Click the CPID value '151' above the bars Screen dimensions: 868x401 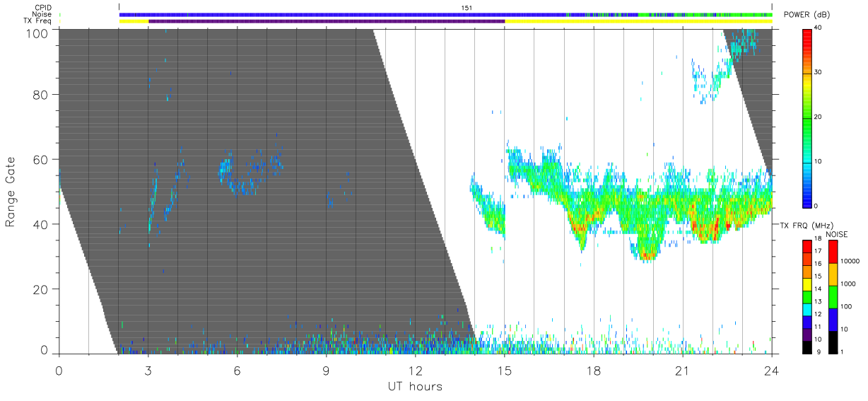465,8
